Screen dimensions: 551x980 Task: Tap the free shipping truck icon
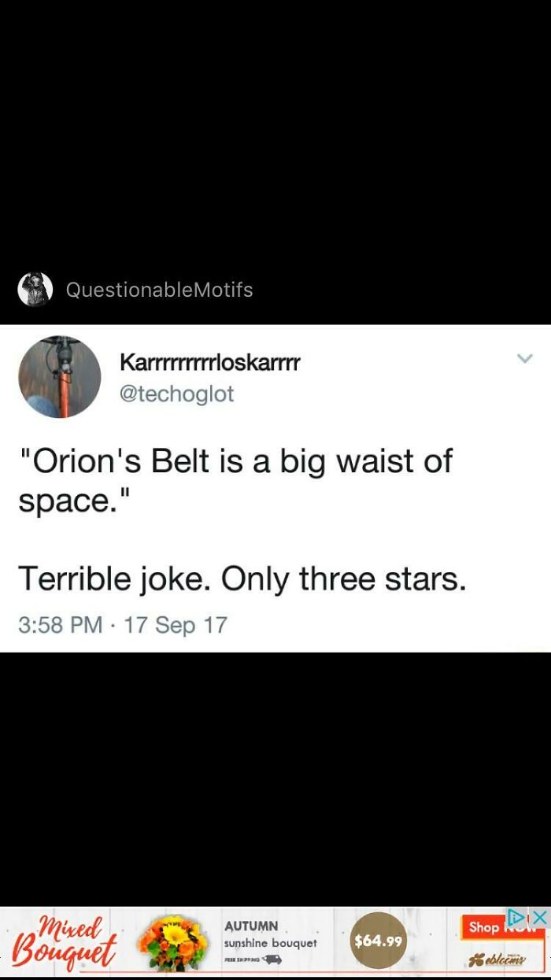click(272, 960)
